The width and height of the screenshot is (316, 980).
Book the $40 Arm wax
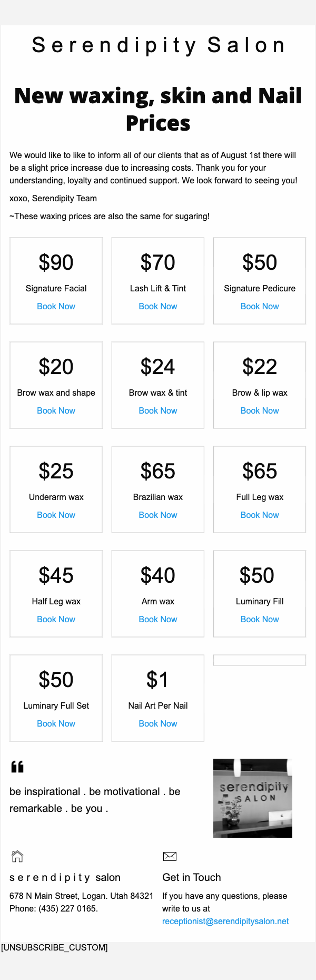158,619
